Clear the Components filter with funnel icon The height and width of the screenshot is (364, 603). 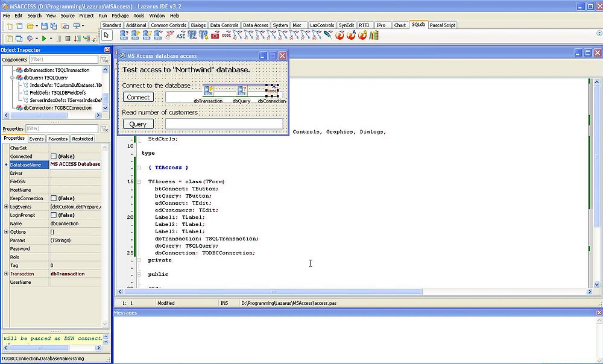coord(104,60)
